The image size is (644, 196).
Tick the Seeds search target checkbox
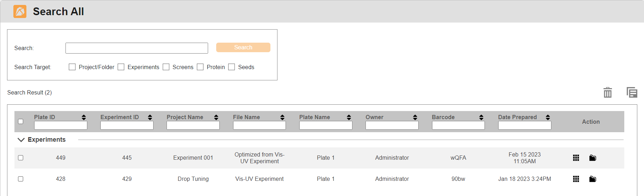(x=232, y=67)
